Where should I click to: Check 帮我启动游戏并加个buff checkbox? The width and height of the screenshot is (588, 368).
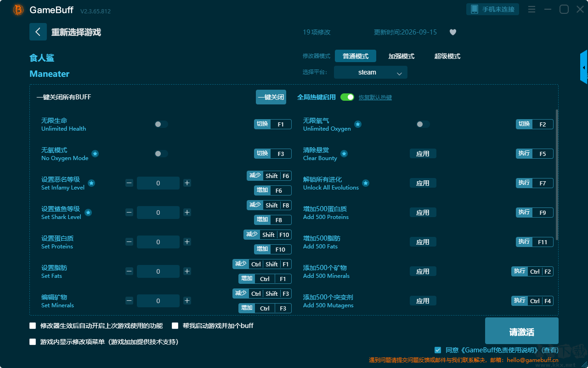pyautogui.click(x=175, y=326)
